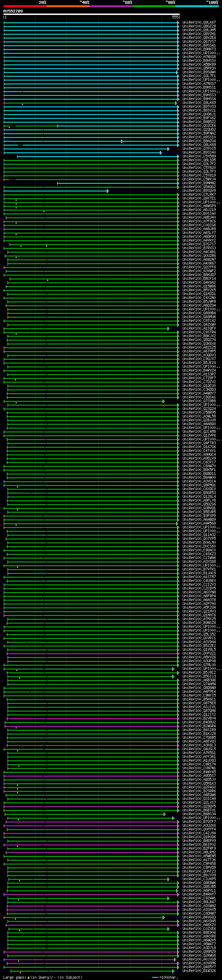
Task: Select the UniRef100_Q98MZ9 label
Action: (x=199, y=952)
